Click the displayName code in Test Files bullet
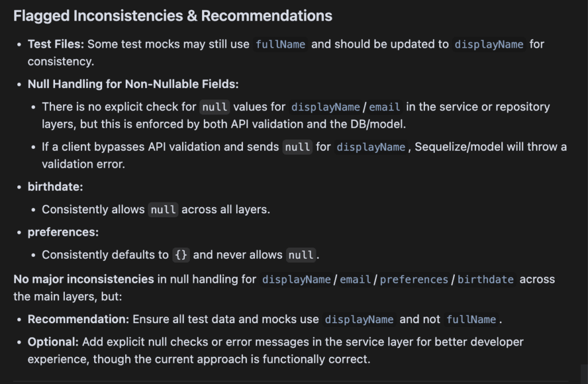This screenshot has height=384, width=588. coord(489,44)
